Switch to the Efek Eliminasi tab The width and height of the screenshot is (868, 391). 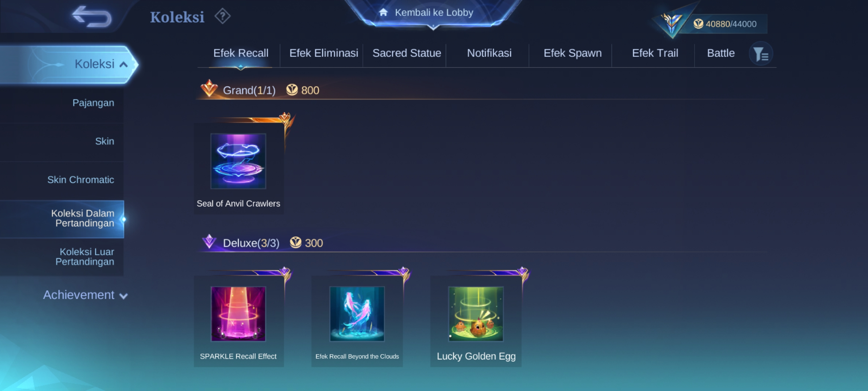coord(324,53)
